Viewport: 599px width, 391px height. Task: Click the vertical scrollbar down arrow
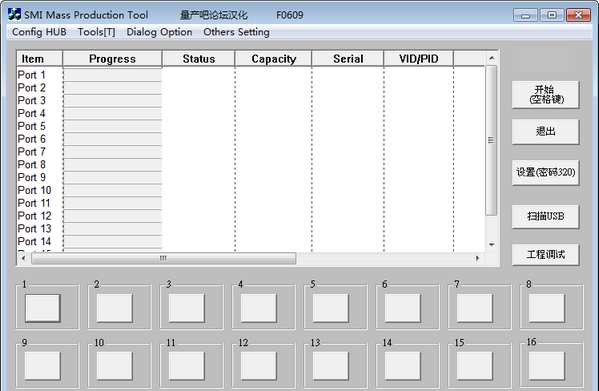492,245
